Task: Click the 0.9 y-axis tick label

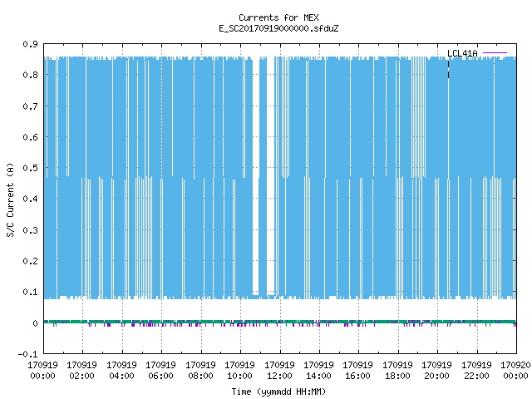Action: (x=30, y=44)
